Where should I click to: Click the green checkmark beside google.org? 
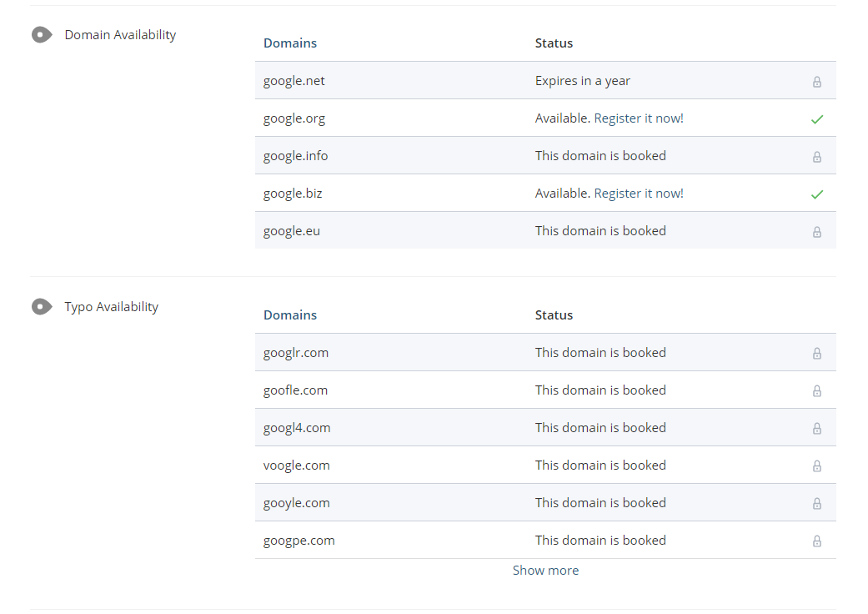817,119
